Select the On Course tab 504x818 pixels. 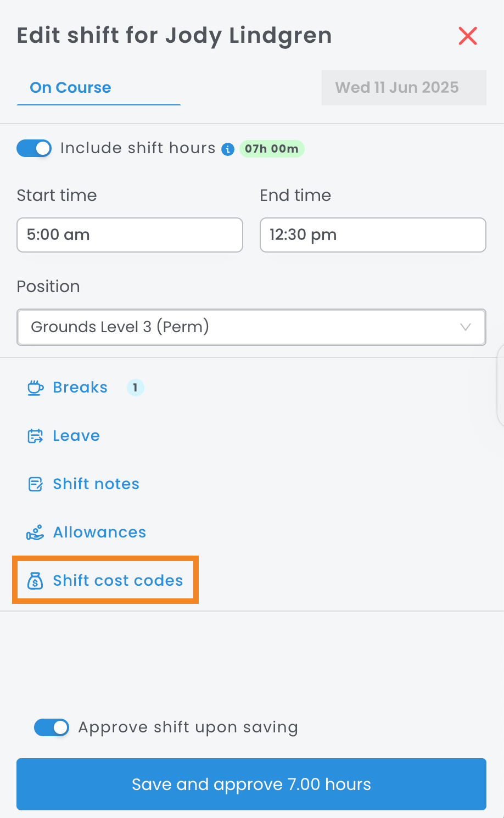coord(71,88)
